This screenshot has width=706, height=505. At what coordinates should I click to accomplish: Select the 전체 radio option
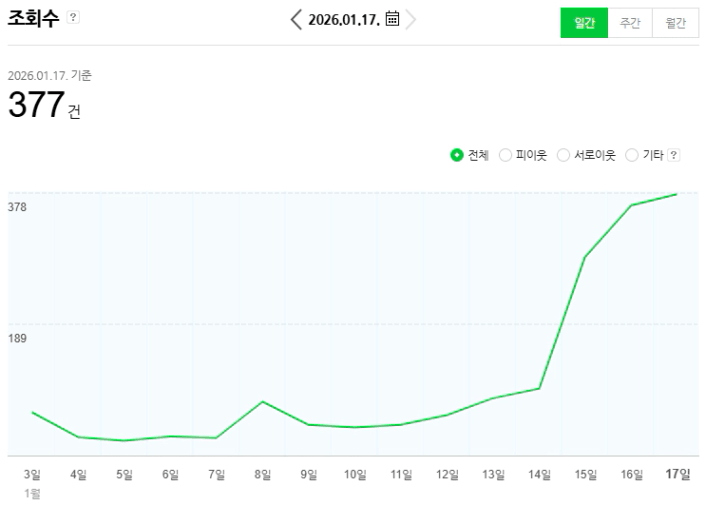coord(457,155)
